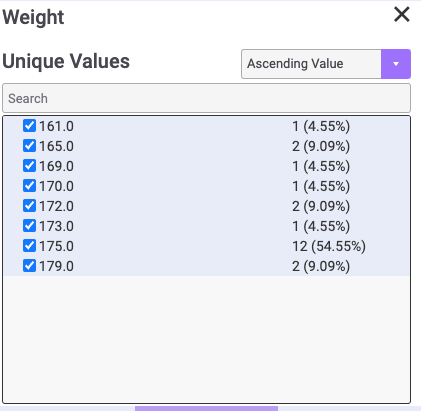Open the purple sort order dropdown arrow
The width and height of the screenshot is (421, 411).
pos(396,64)
